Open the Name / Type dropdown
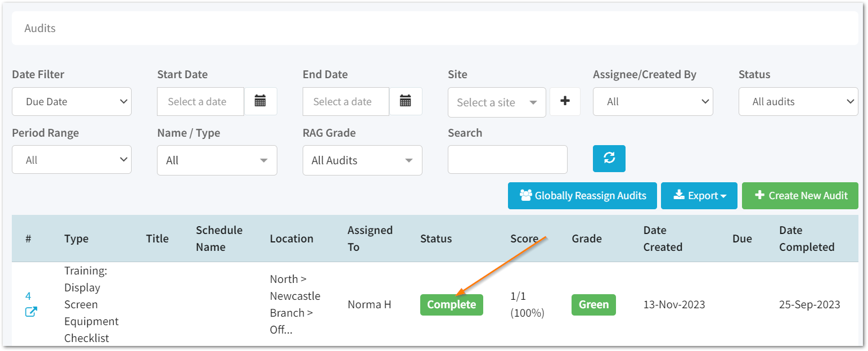This screenshot has width=868, height=351. click(x=217, y=160)
